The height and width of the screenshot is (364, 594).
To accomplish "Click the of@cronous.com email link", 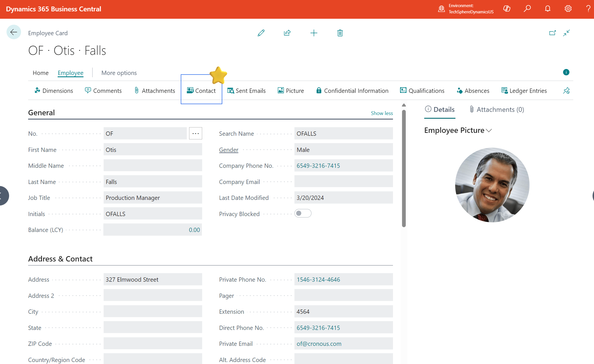I will click(x=319, y=344).
